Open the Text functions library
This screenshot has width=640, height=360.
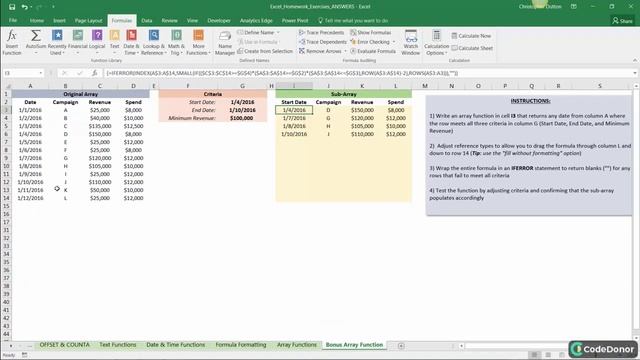point(115,42)
